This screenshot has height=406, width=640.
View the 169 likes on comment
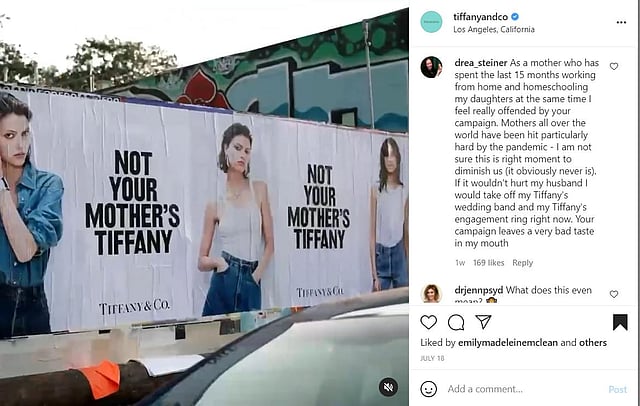tap(489, 263)
